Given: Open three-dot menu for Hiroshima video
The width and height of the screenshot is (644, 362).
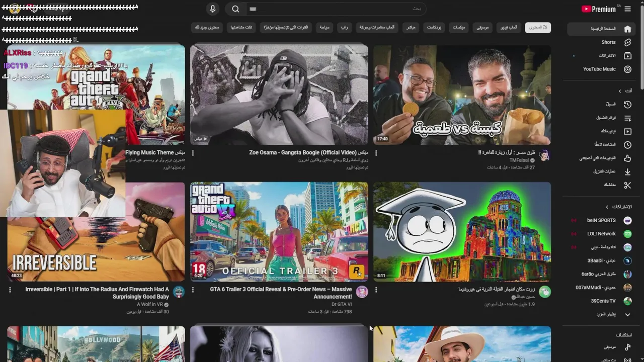Looking at the screenshot, I should point(376,290).
